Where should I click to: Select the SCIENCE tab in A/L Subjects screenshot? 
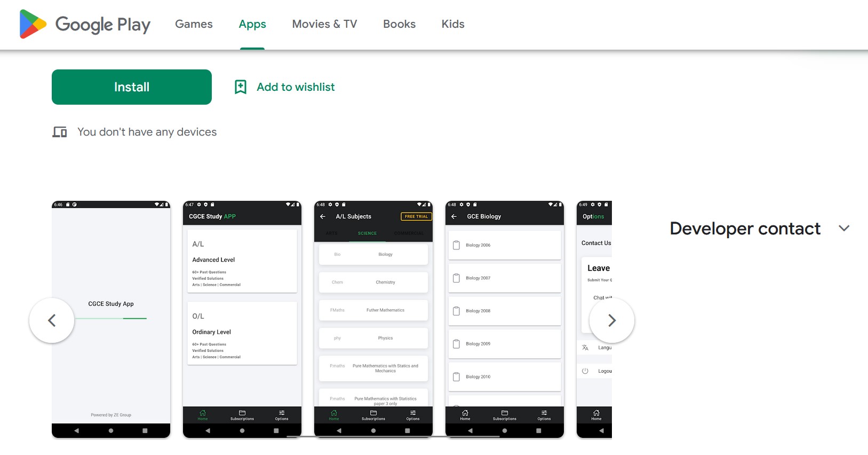point(367,233)
